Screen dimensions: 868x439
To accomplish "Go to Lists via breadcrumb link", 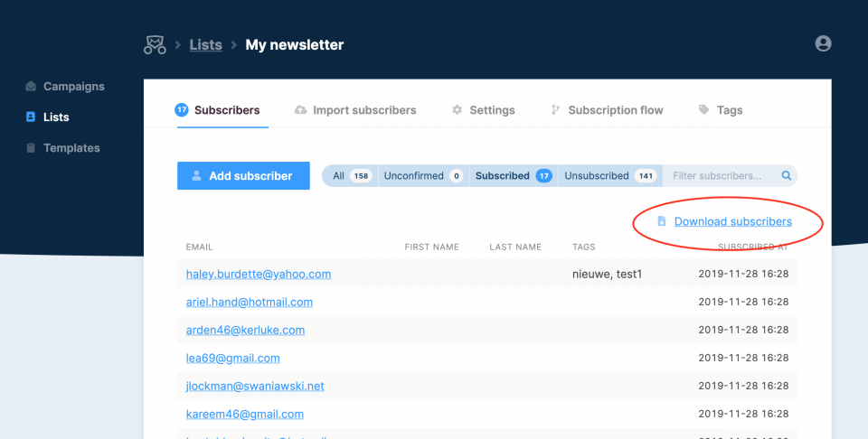I will (x=205, y=45).
